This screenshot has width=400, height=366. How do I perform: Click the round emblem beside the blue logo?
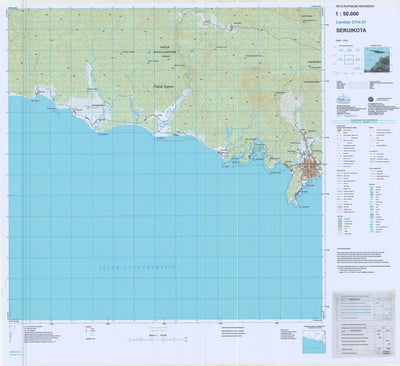coord(372,99)
